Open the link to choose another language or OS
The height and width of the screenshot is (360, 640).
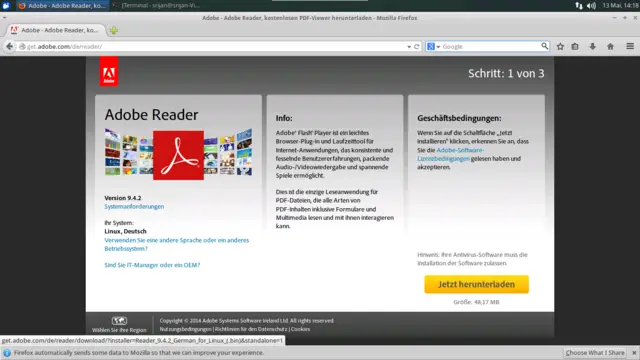coord(176,244)
